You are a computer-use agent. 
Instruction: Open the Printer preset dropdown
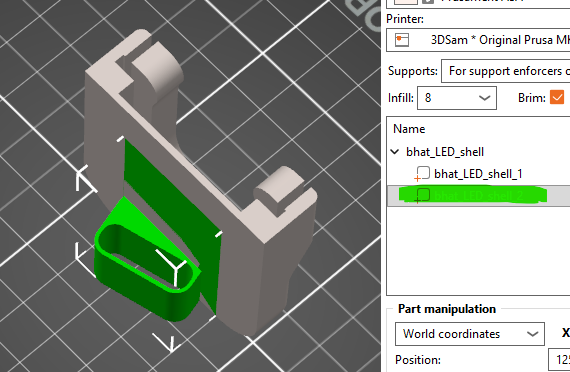click(x=478, y=40)
